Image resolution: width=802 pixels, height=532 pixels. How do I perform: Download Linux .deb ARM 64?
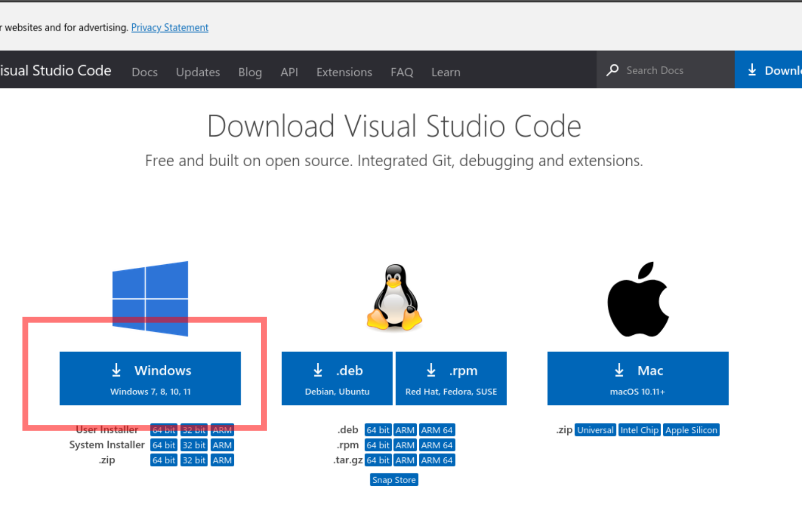tap(437, 430)
